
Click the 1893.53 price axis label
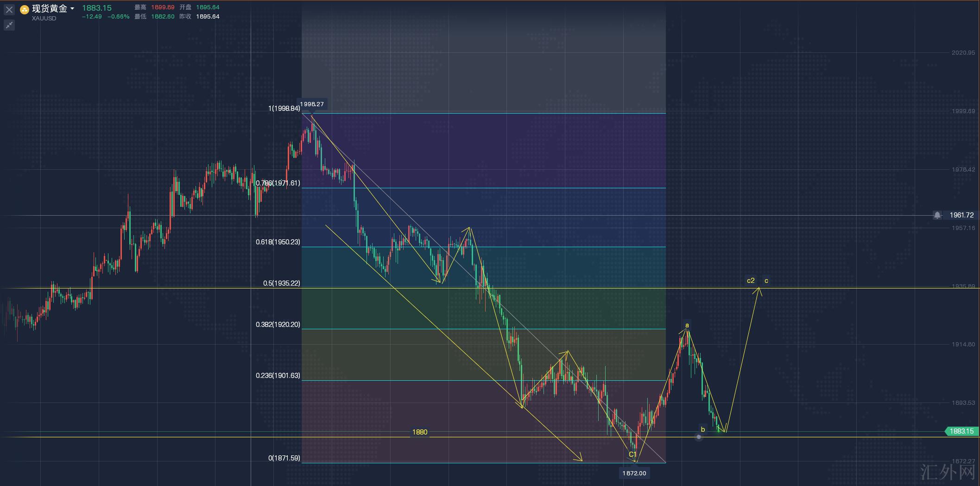click(x=963, y=403)
